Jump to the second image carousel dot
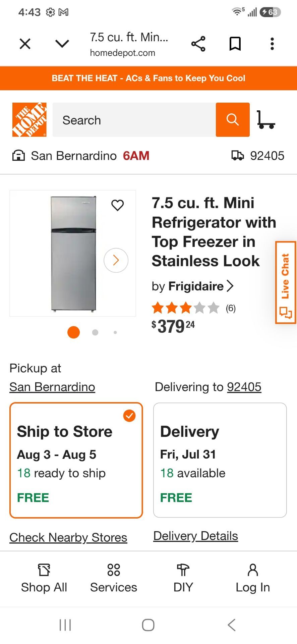297x644 pixels. coord(95,332)
